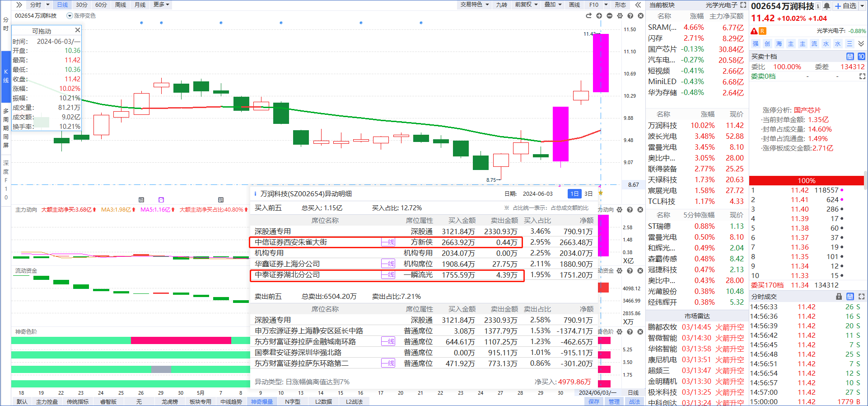Add stock to 自选 watchlist
This screenshot has width=868, height=406.
point(845,6)
